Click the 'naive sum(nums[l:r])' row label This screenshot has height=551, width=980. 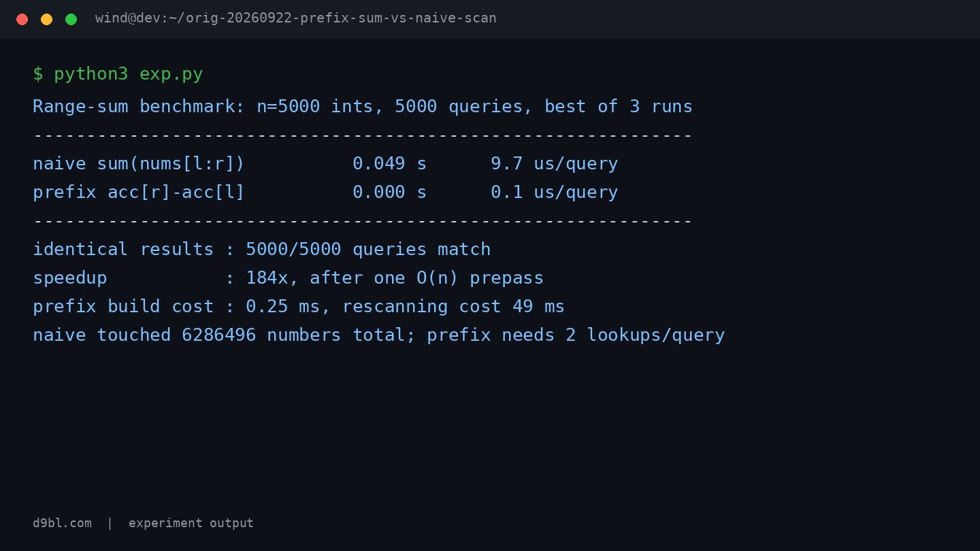pyautogui.click(x=139, y=164)
